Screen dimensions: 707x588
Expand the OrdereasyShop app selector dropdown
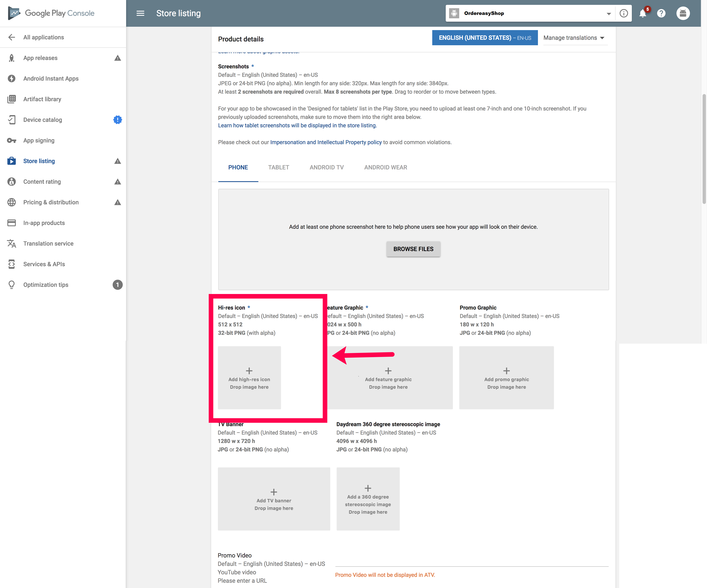pos(608,13)
